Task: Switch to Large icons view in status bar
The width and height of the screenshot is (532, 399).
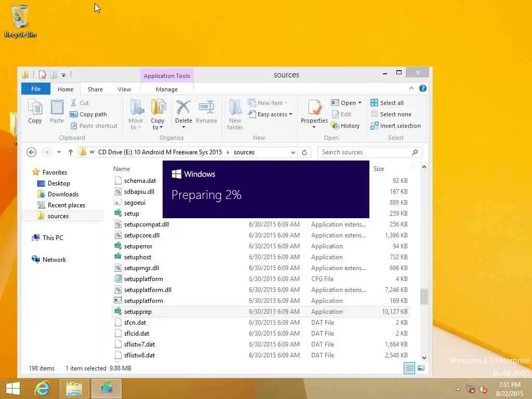Action: tap(421, 368)
